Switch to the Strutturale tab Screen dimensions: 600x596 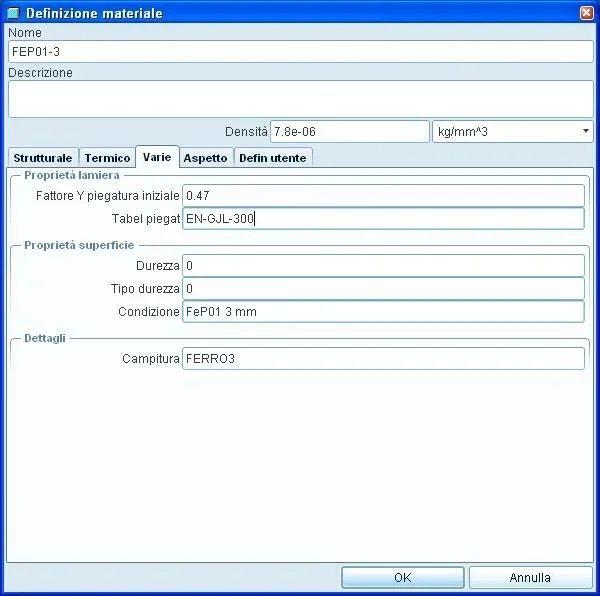[x=43, y=158]
